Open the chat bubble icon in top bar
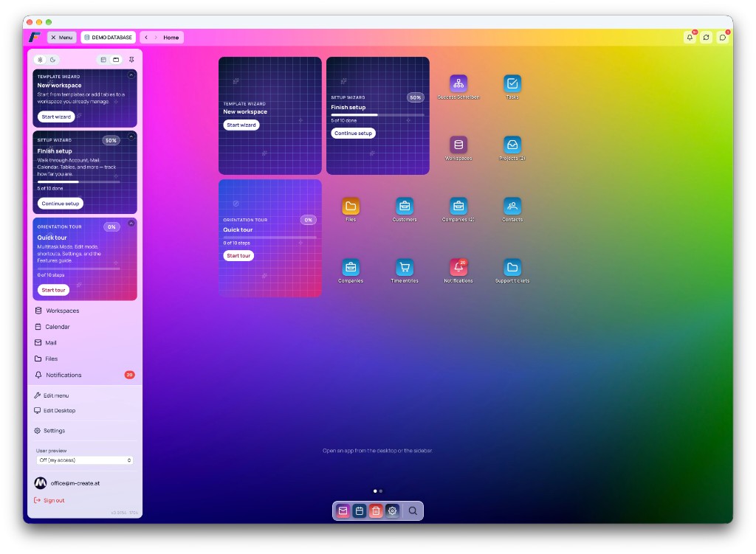The width and height of the screenshot is (756, 554). (723, 37)
